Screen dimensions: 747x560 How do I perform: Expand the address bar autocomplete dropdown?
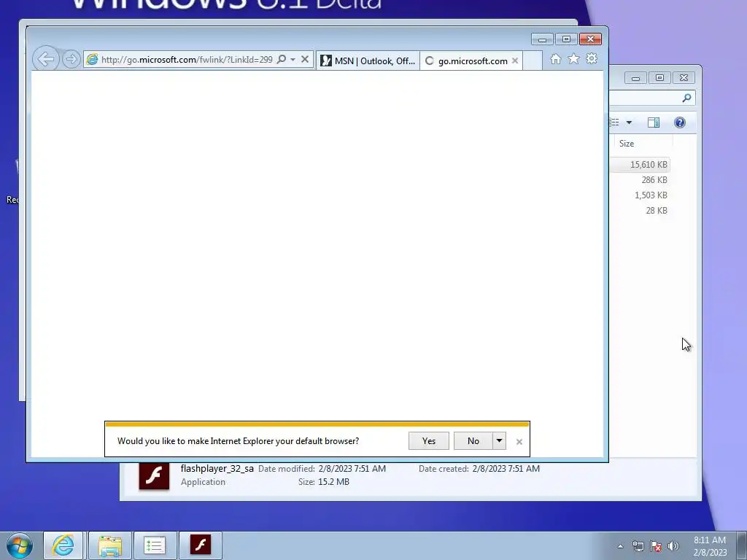pyautogui.click(x=293, y=60)
